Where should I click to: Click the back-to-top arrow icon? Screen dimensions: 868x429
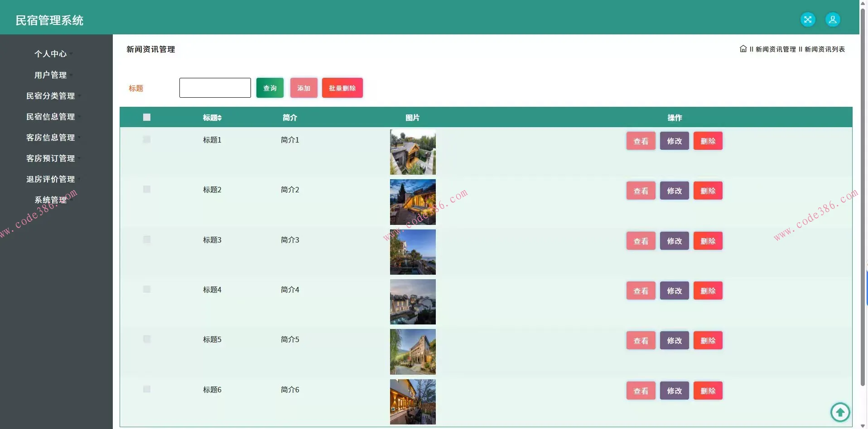840,412
